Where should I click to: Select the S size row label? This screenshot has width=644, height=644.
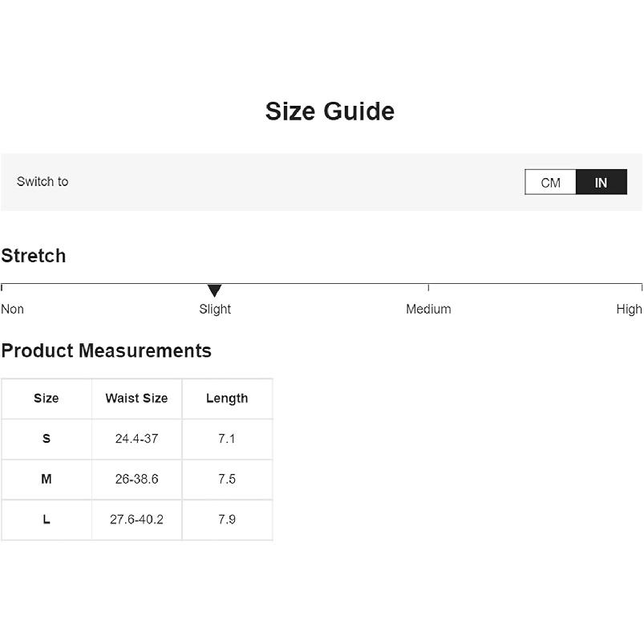coord(47,439)
